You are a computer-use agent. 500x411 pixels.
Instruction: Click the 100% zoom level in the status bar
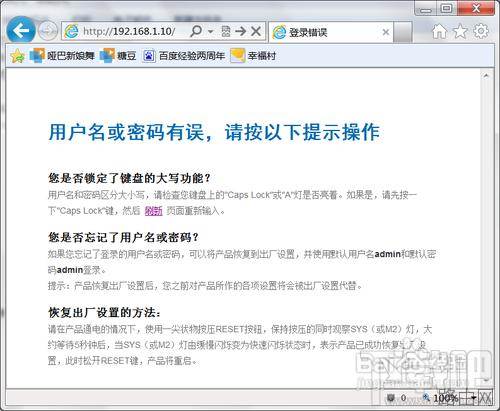click(x=445, y=398)
